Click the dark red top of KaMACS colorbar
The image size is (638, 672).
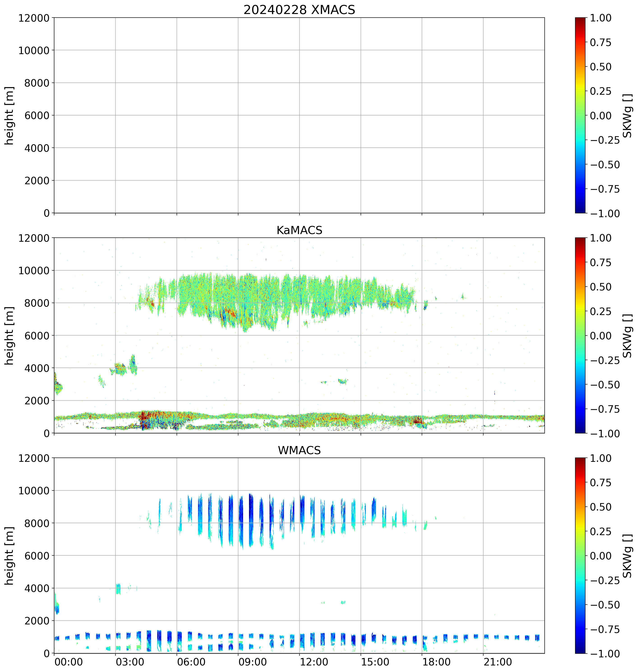point(580,240)
